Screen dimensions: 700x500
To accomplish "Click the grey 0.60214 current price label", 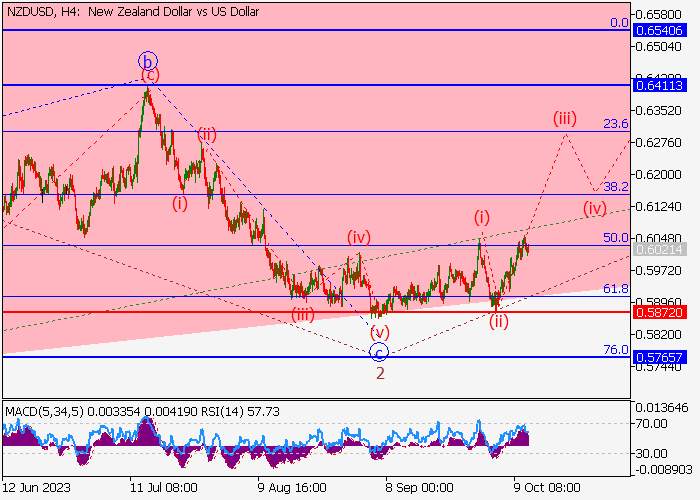I will tap(659, 249).
